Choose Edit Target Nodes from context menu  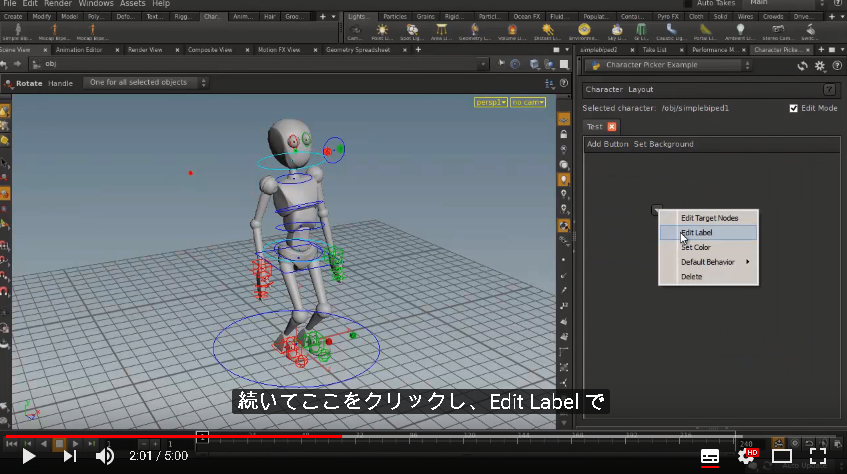pyautogui.click(x=708, y=218)
